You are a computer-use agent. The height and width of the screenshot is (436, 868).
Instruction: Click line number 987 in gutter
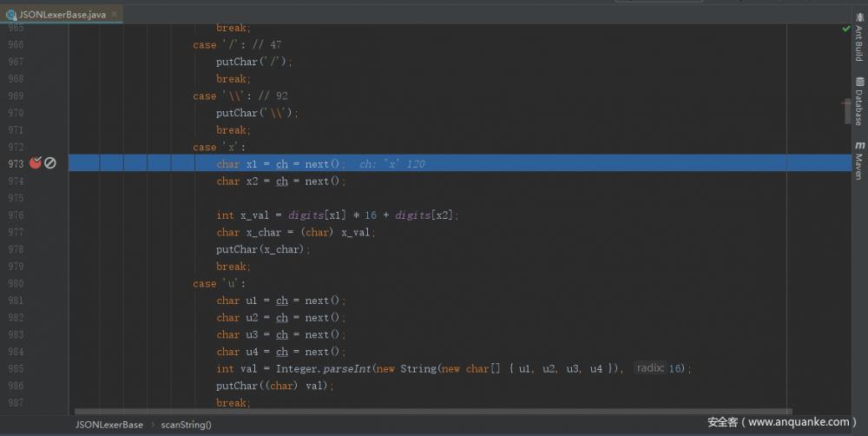pos(16,403)
